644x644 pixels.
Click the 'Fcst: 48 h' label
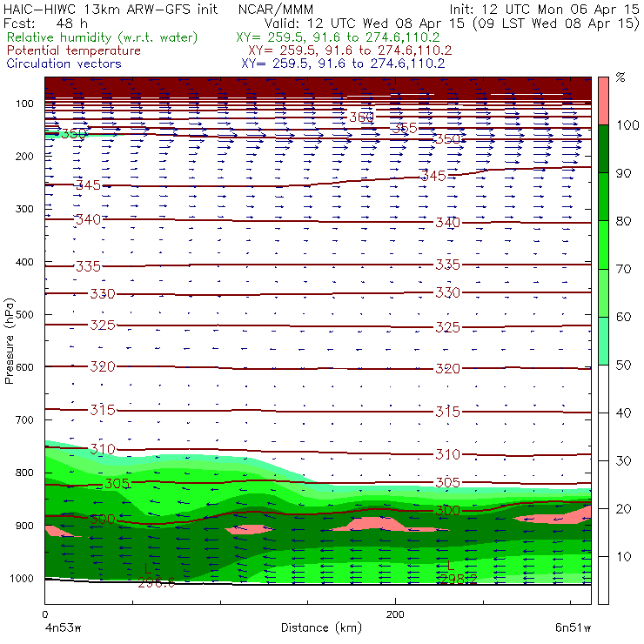[45, 23]
